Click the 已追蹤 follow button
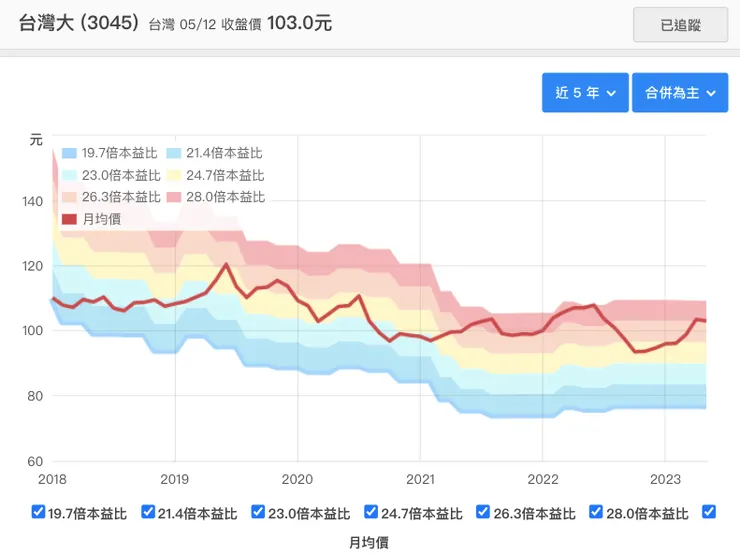The width and height of the screenshot is (740, 556). [680, 25]
